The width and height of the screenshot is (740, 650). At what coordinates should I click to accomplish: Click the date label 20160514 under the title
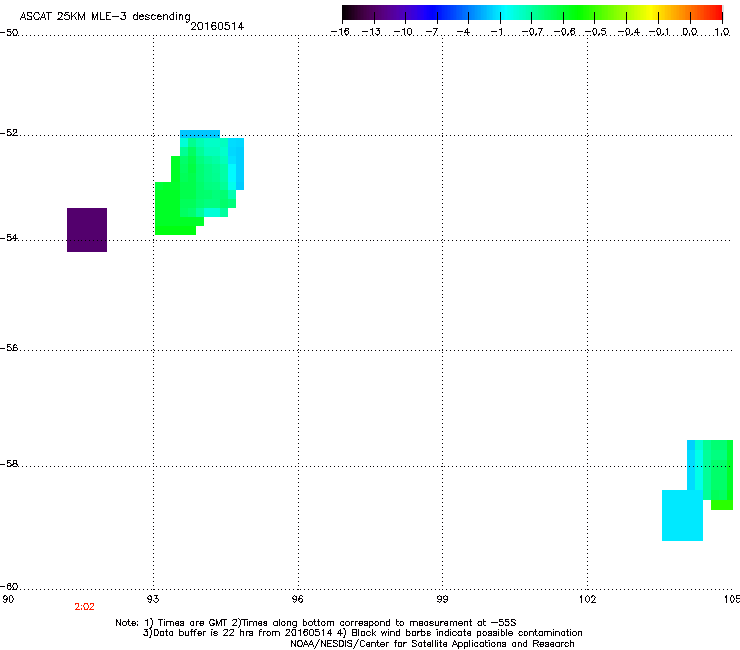click(217, 26)
